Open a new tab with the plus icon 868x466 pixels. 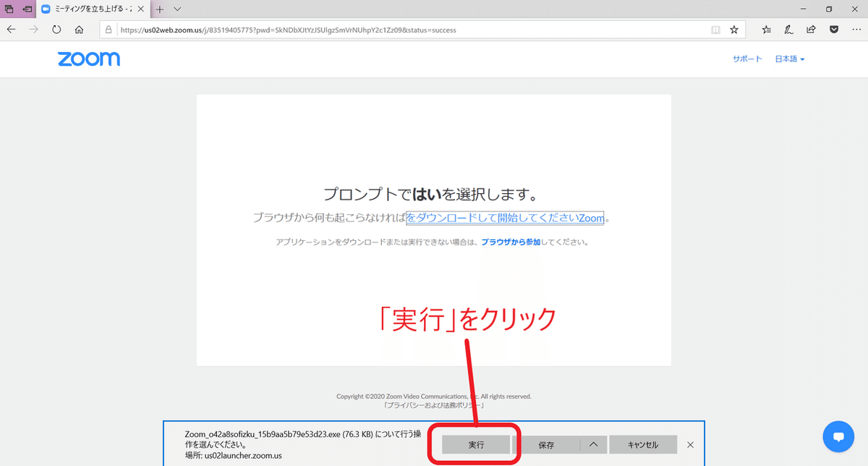(x=160, y=9)
